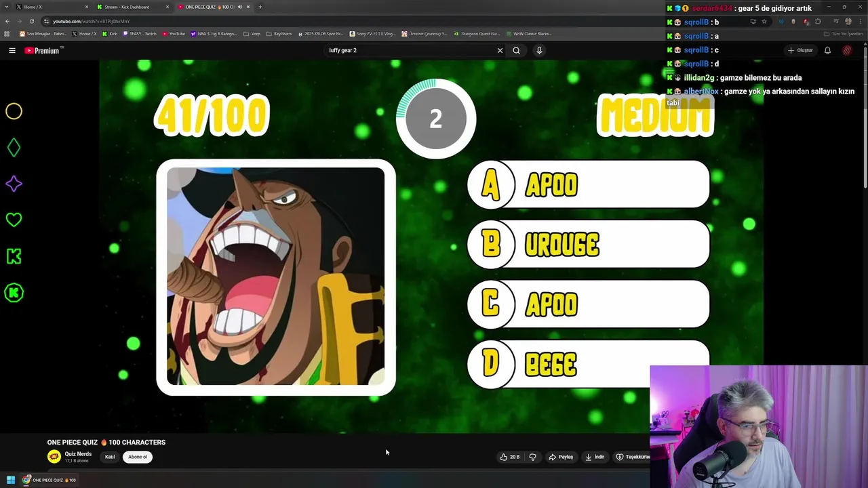Open 'Quiz Nerds' channel name link
Image resolution: width=868 pixels, height=488 pixels.
78,454
